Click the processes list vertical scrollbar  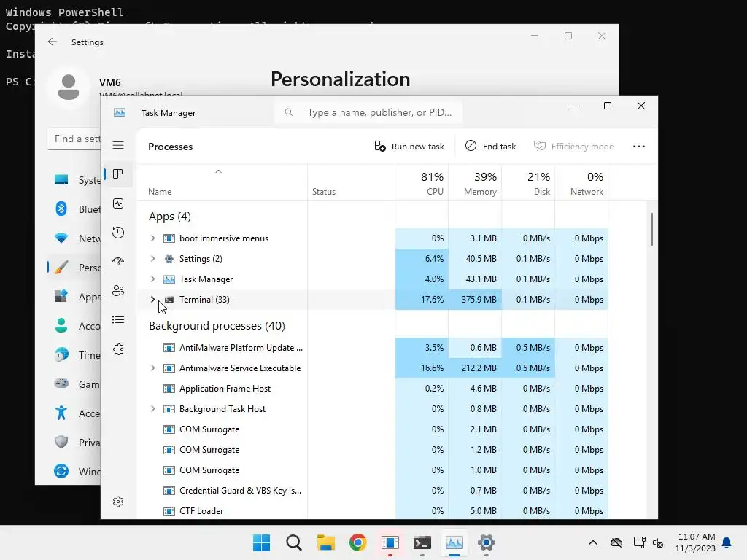(651, 230)
